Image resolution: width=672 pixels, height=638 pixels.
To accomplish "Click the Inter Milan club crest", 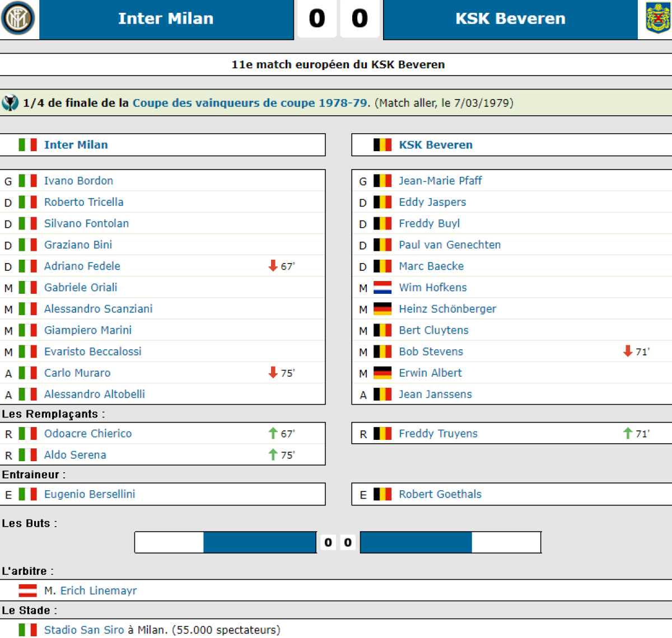I will coord(18,18).
